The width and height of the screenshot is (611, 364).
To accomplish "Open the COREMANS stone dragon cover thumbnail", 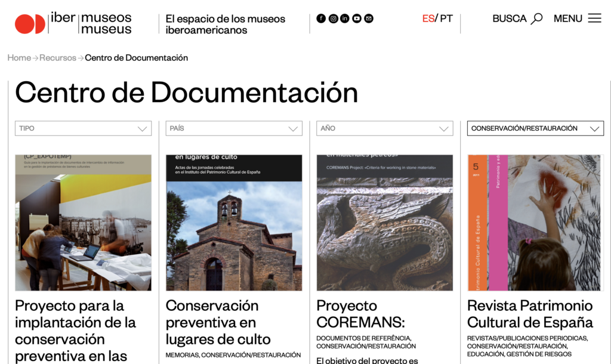I will (385, 223).
